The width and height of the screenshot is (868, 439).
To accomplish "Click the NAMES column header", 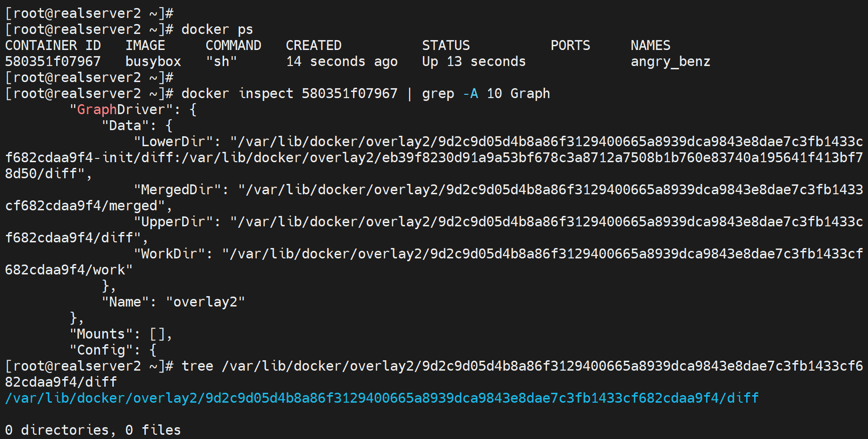I will click(x=650, y=46).
